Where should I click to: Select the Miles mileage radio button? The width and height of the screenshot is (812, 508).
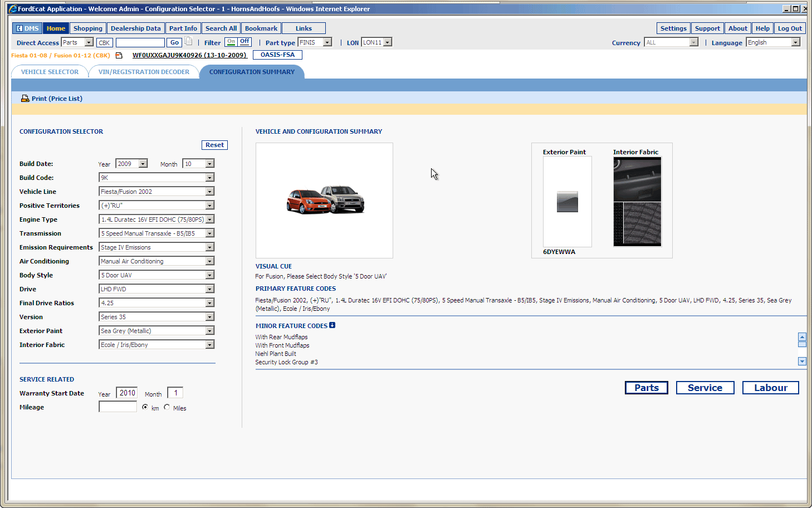click(167, 407)
